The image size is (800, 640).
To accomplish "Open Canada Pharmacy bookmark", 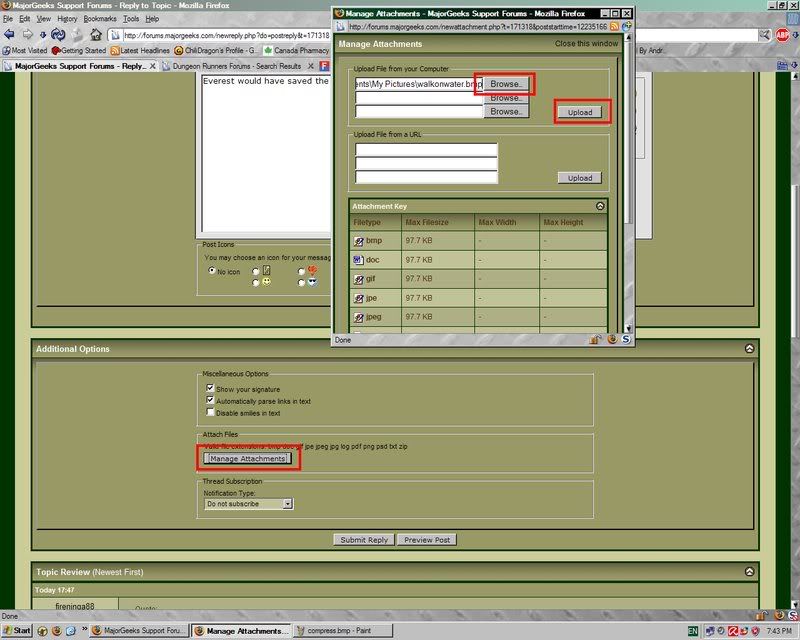I will (296, 51).
